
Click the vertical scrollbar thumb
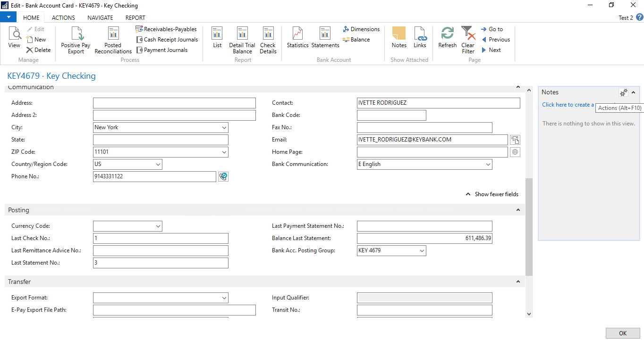click(529, 227)
